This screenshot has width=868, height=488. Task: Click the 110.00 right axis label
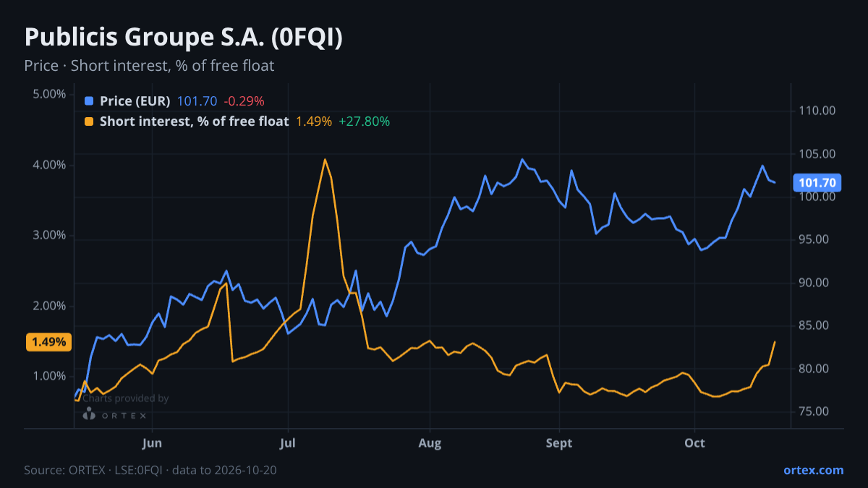coord(818,111)
